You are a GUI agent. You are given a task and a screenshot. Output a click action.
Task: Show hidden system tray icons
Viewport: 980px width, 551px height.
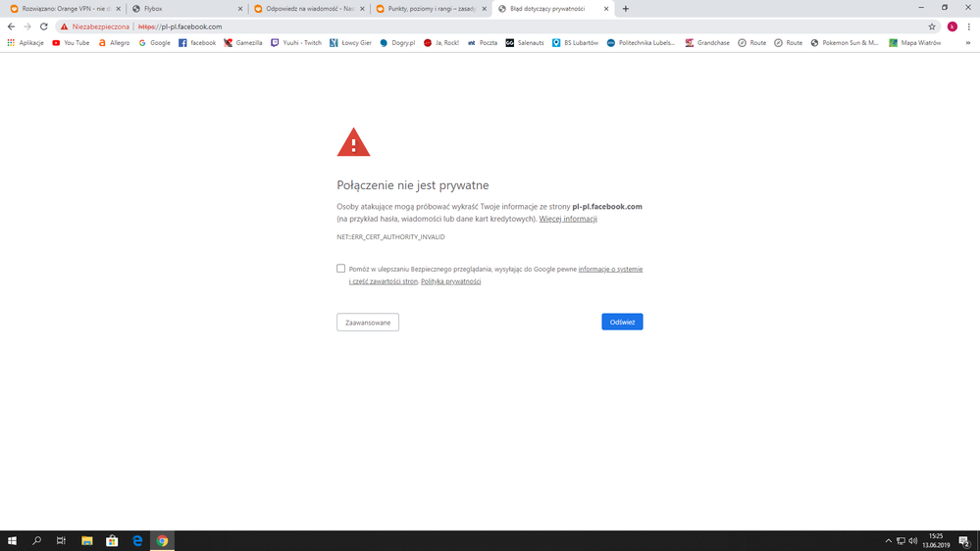[888, 541]
